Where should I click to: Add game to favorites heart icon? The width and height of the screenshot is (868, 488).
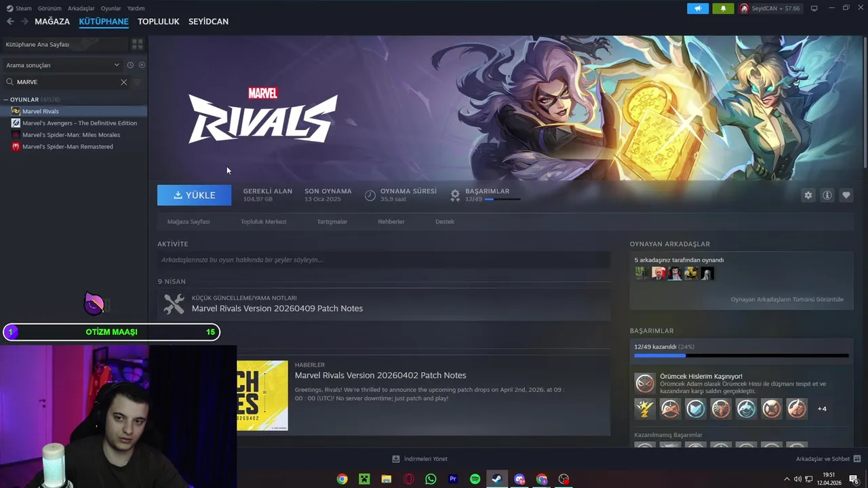846,195
